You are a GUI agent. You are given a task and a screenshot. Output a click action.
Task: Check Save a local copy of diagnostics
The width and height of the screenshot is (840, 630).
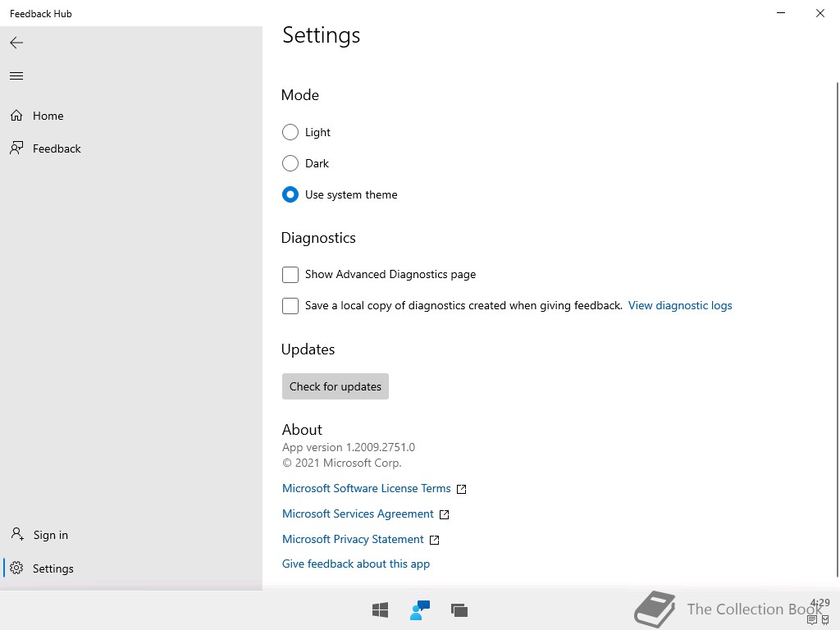tap(290, 305)
